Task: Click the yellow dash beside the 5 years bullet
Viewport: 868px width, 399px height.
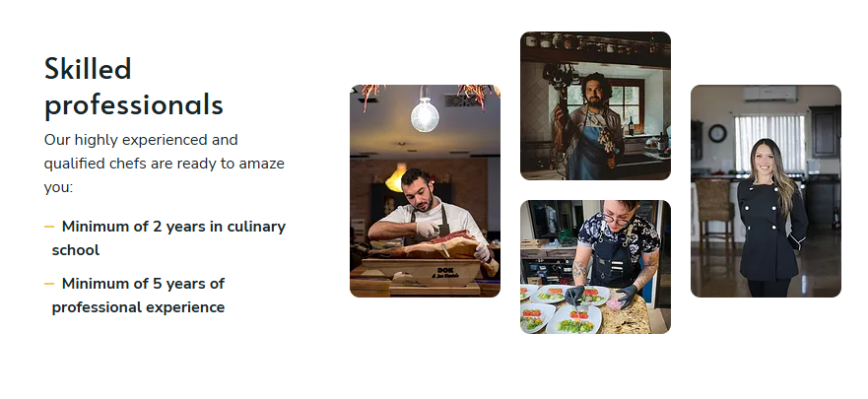Action: click(49, 284)
